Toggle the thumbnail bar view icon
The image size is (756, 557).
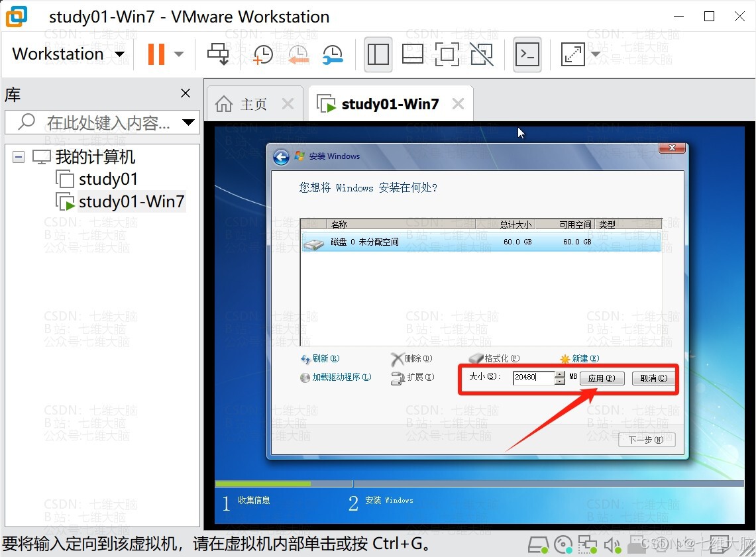pos(413,54)
